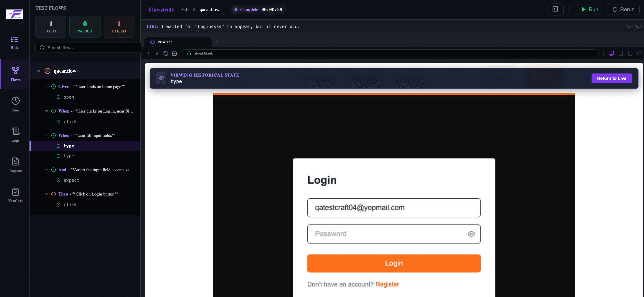Click the failed status icon of qacar.flow
Image resolution: width=644 pixels, height=297 pixels.
[47, 71]
